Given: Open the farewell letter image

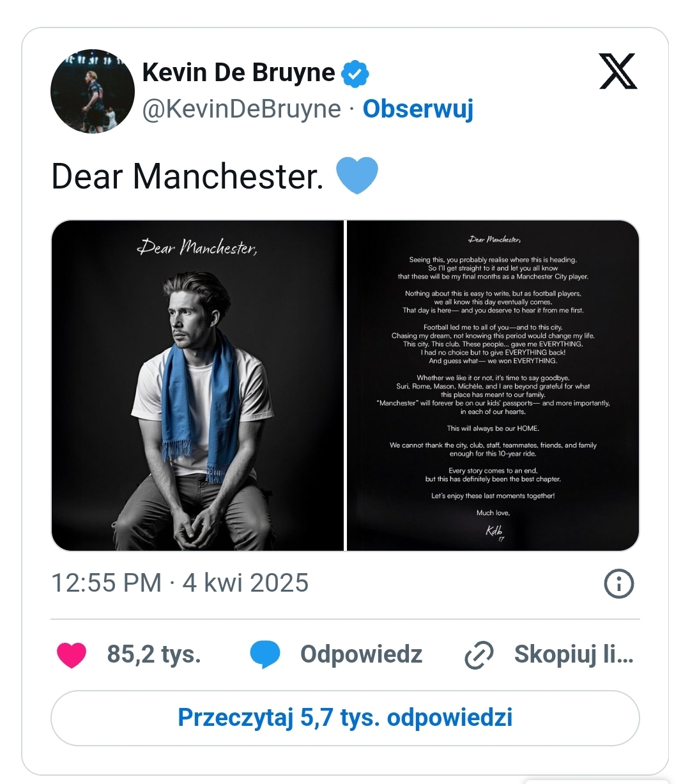Looking at the screenshot, I should point(493,385).
